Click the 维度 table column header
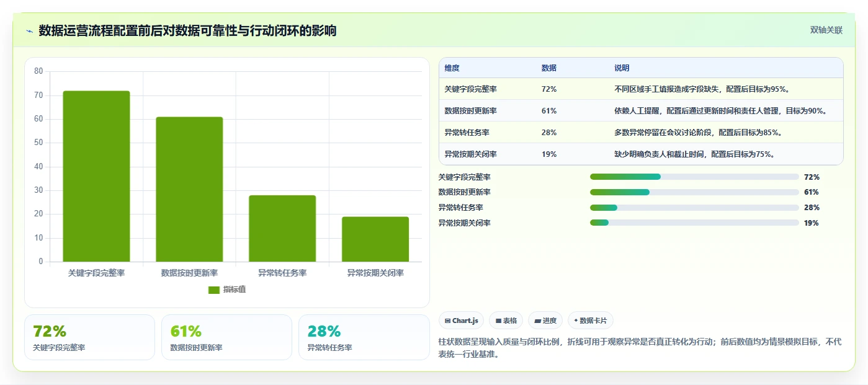Image resolution: width=868 pixels, height=385 pixels. click(452, 68)
